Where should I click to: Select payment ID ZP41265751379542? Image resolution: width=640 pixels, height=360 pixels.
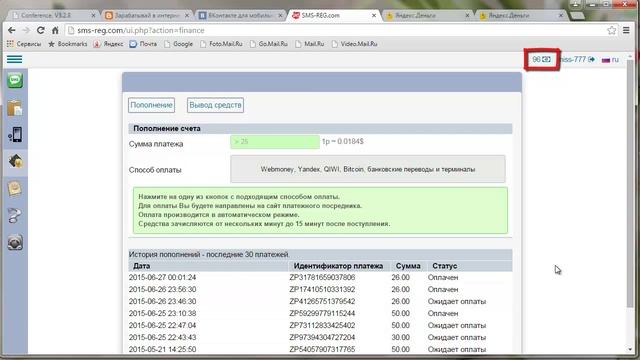[322, 301]
